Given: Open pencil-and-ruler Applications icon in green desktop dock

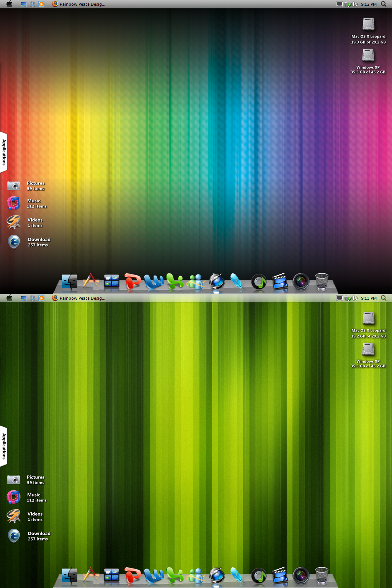Looking at the screenshot, I should tap(91, 575).
